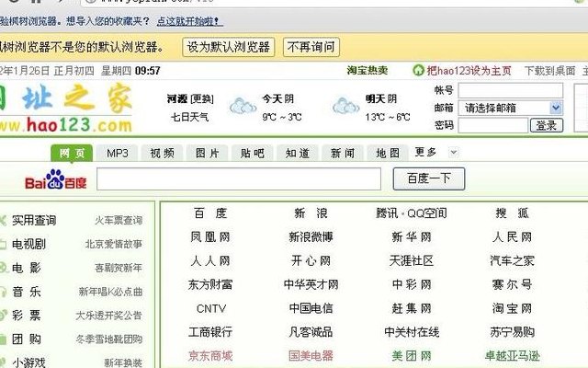
Task: Select the 地图 search tab
Action: click(x=388, y=154)
